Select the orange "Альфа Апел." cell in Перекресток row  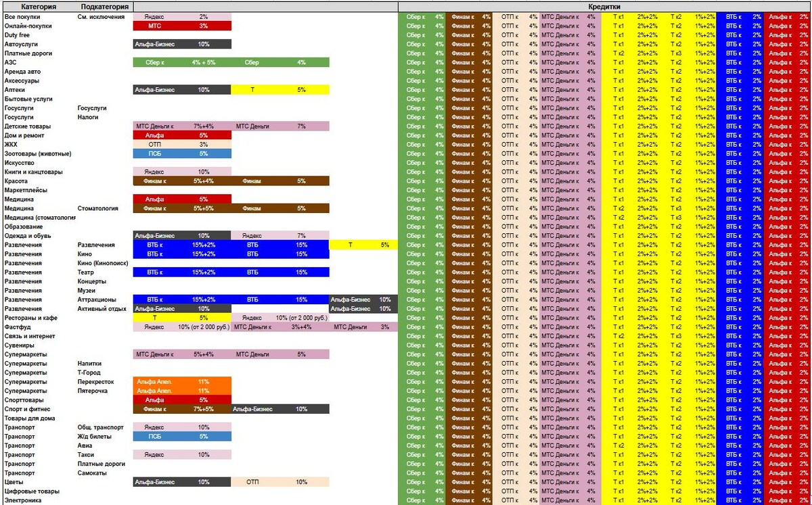pos(155,382)
